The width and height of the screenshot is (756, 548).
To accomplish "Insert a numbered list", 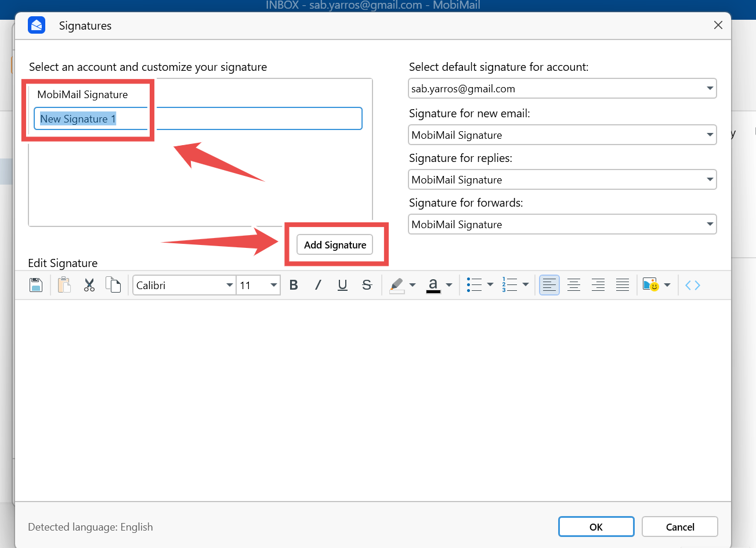I will [510, 285].
